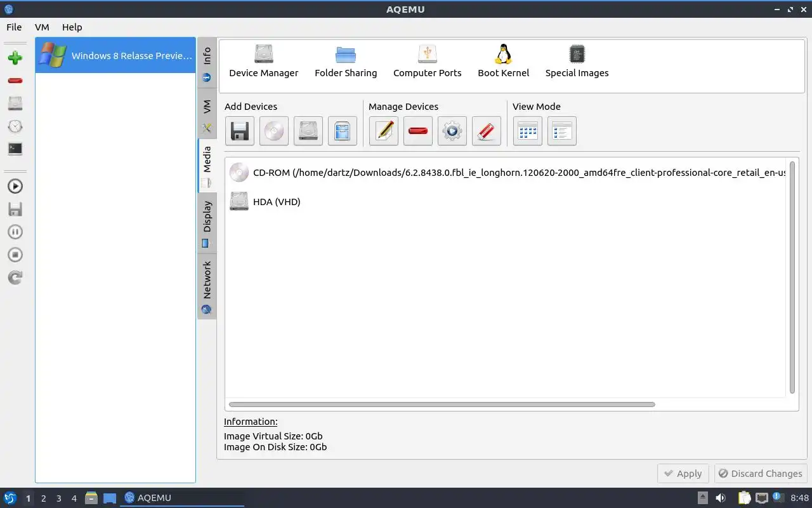Select the CD-ROM device row
The width and height of the screenshot is (812, 508).
tap(506, 173)
